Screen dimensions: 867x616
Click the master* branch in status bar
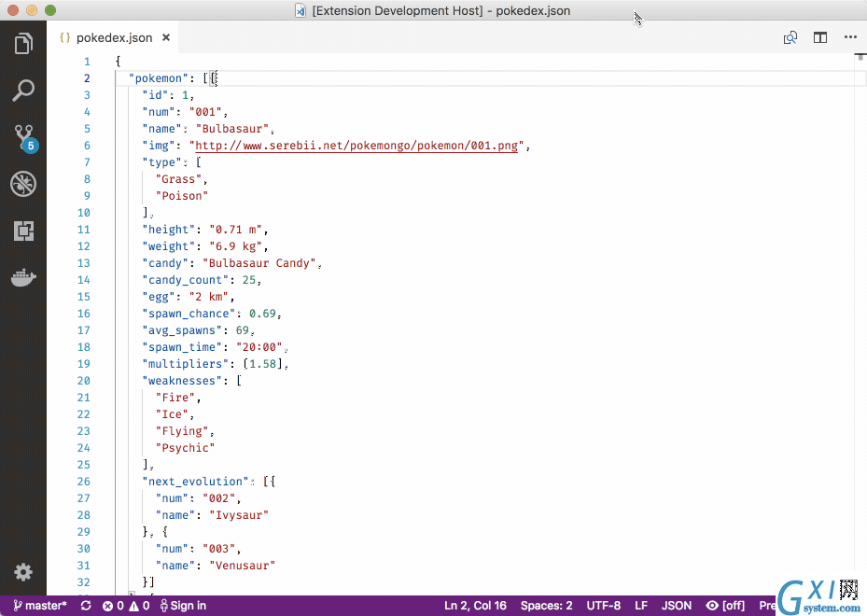(40, 606)
